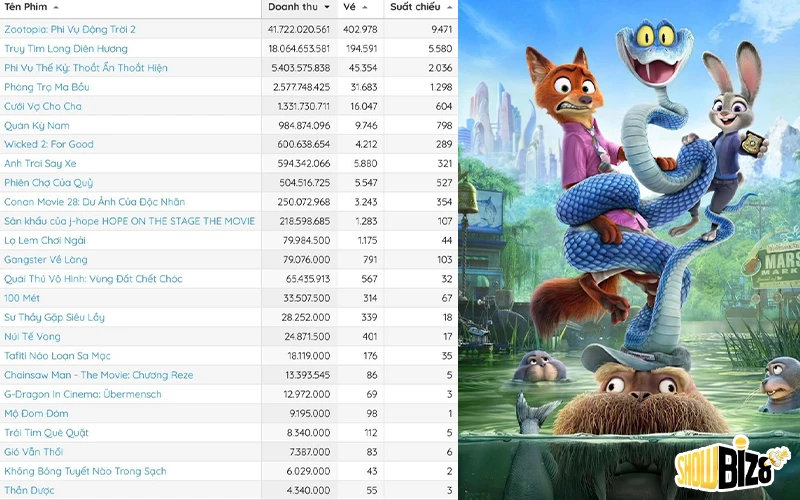
Task: Open the Phòng Trọ Ma Bầu entry
Action: tap(47, 87)
